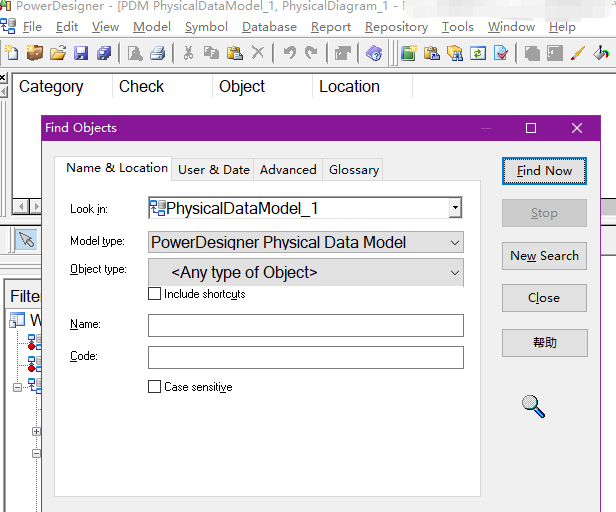Click the green New Object icon
This screenshot has height=512, width=616.
click(x=409, y=53)
